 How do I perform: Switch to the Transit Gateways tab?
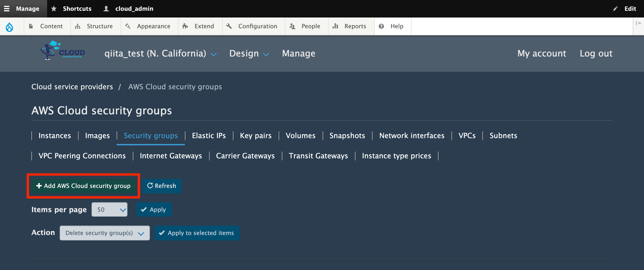(318, 156)
